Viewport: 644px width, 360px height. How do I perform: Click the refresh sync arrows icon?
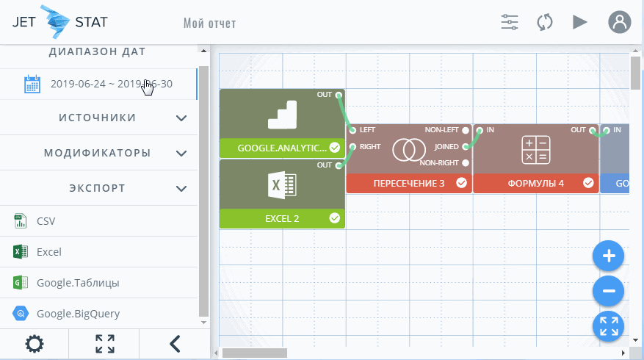544,22
